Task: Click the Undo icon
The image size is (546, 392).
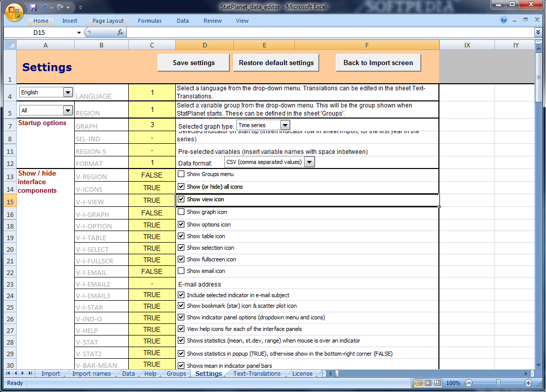Action: (x=44, y=7)
